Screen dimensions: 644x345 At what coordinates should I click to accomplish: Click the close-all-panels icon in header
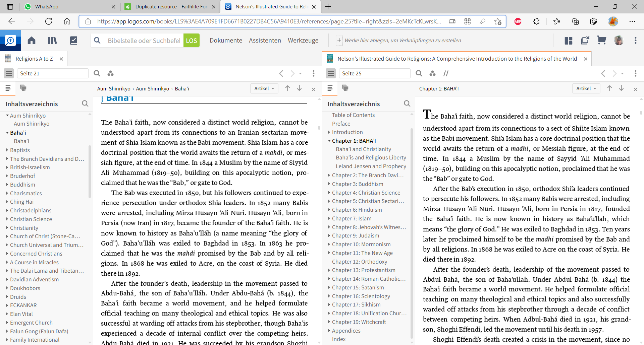point(585,41)
